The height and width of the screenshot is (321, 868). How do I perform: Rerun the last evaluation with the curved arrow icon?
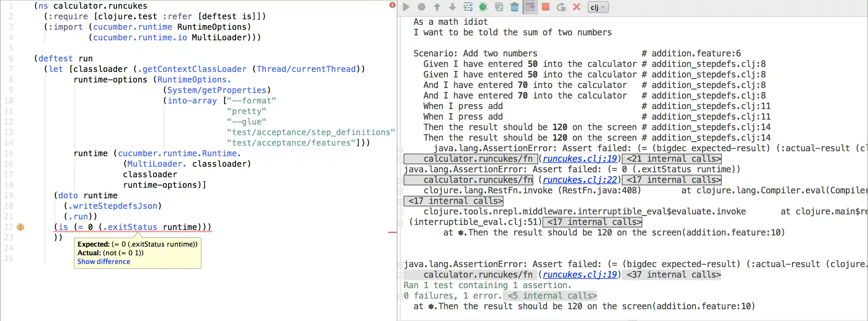pyautogui.click(x=561, y=7)
